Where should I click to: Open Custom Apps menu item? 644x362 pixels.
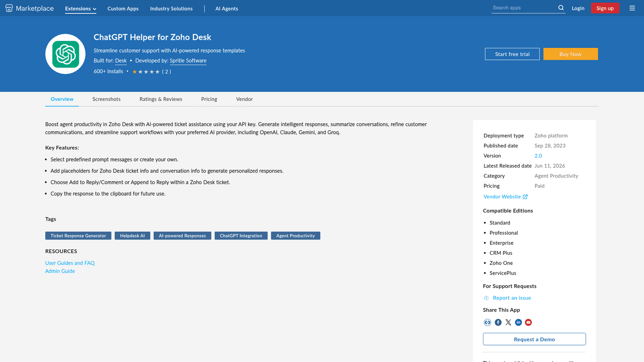click(123, 8)
